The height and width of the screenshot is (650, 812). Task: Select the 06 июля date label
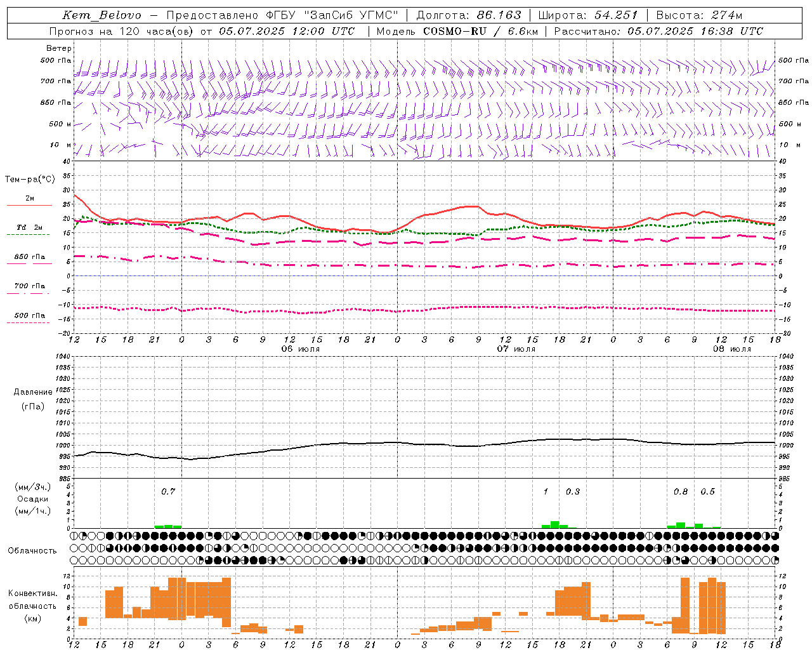[x=300, y=349]
